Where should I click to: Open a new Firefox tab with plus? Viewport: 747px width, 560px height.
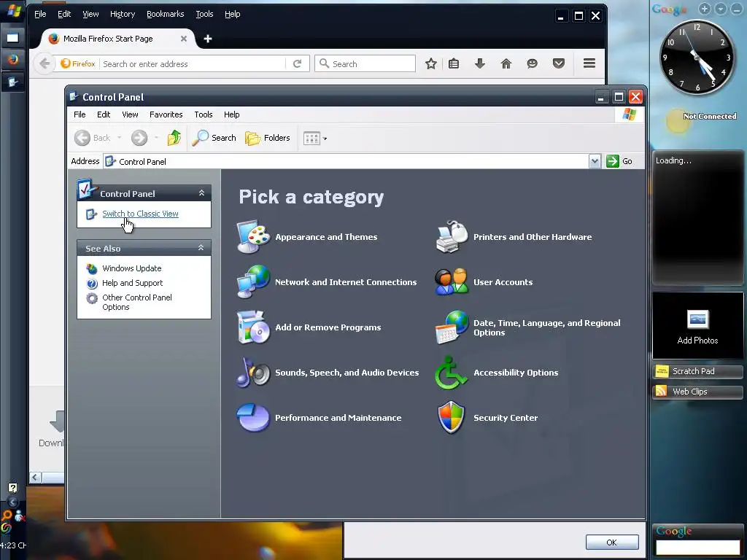coord(208,39)
